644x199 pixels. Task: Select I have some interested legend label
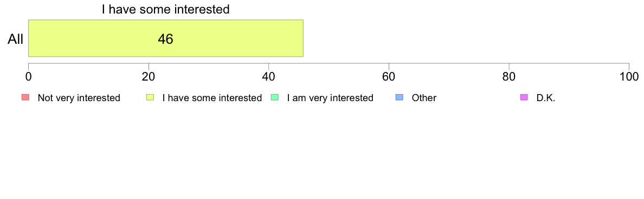[x=212, y=98]
